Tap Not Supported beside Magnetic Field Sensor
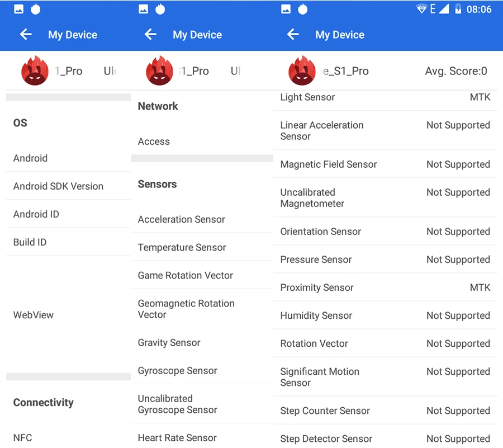The width and height of the screenshot is (503, 448). (458, 164)
